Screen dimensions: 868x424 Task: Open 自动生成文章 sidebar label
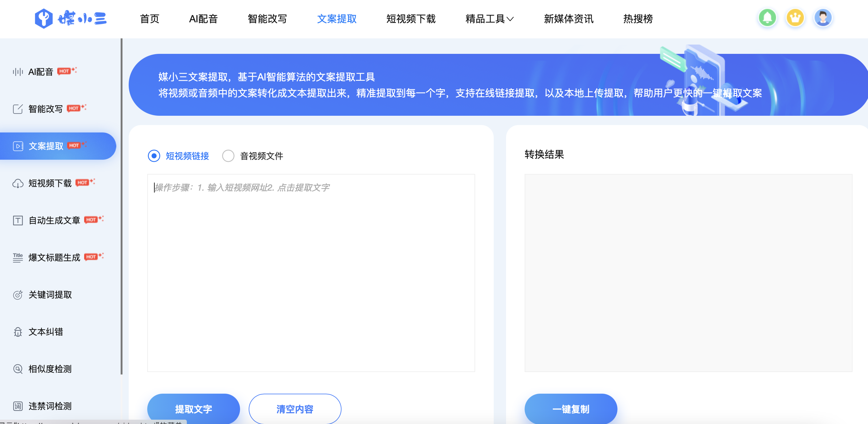54,220
